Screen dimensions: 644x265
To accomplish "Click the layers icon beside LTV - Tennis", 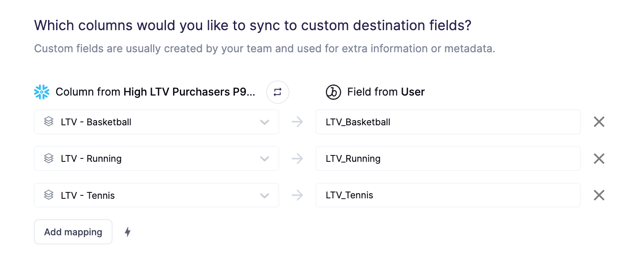I will click(x=49, y=195).
